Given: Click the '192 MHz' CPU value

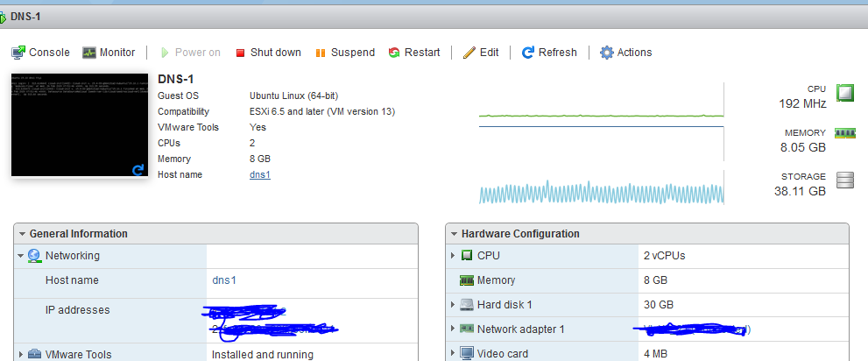Looking at the screenshot, I should coord(802,103).
